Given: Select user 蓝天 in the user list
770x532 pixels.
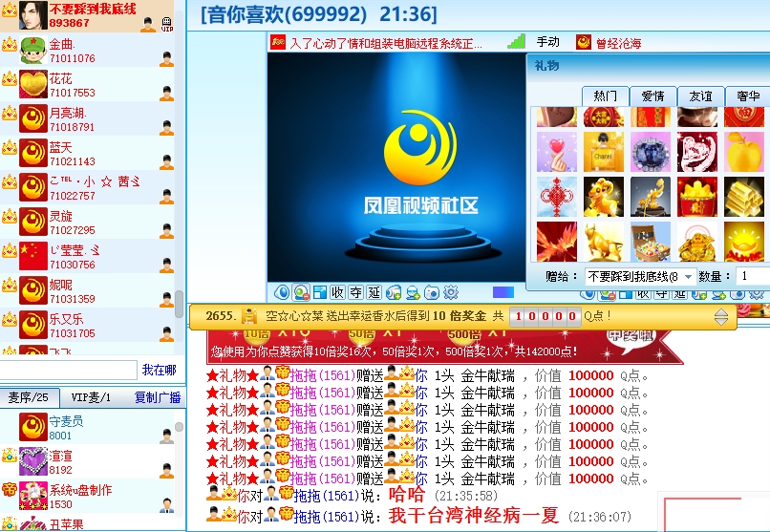Looking at the screenshot, I should pos(87,153).
